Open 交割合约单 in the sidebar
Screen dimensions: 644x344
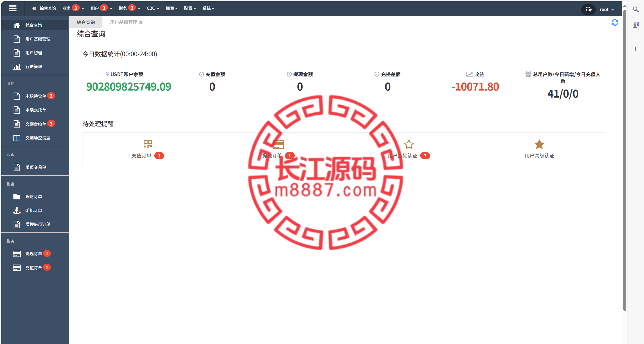(x=35, y=124)
